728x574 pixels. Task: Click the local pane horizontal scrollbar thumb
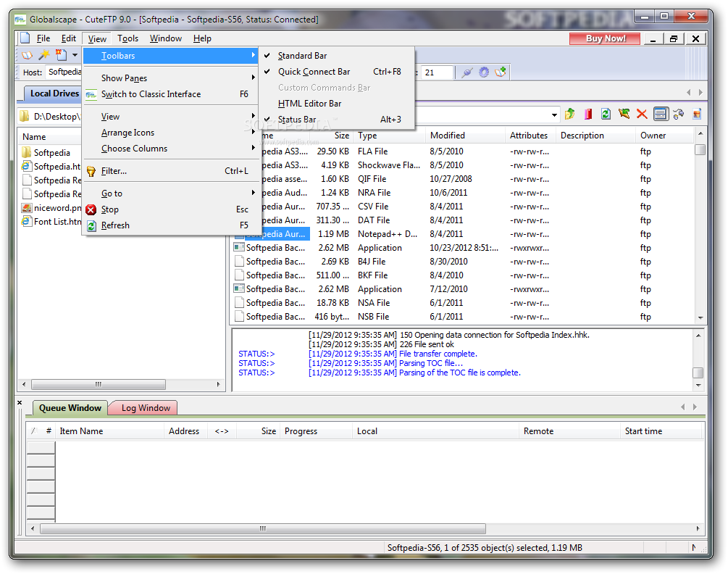[99, 385]
